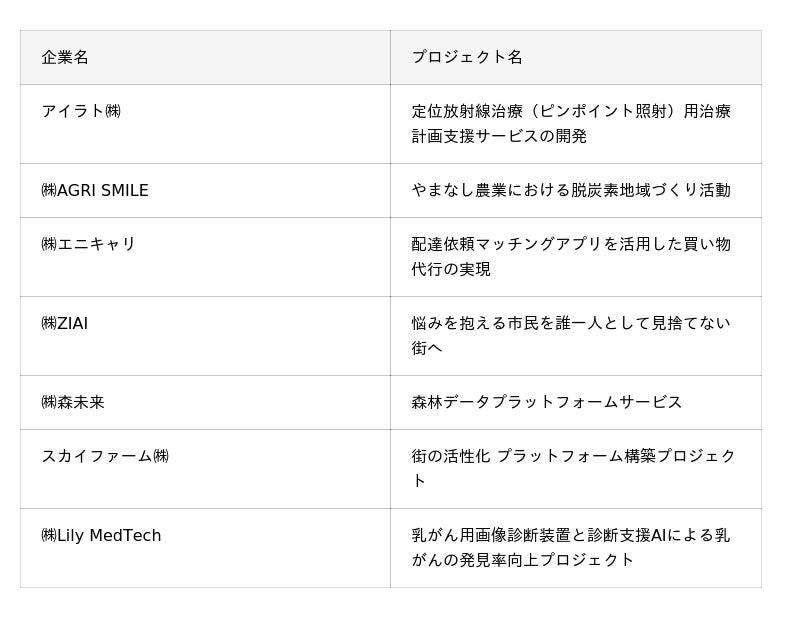The width and height of the screenshot is (800, 618).
Task: Select the ㈱AGRI SMILE company cell
Action: 95,190
